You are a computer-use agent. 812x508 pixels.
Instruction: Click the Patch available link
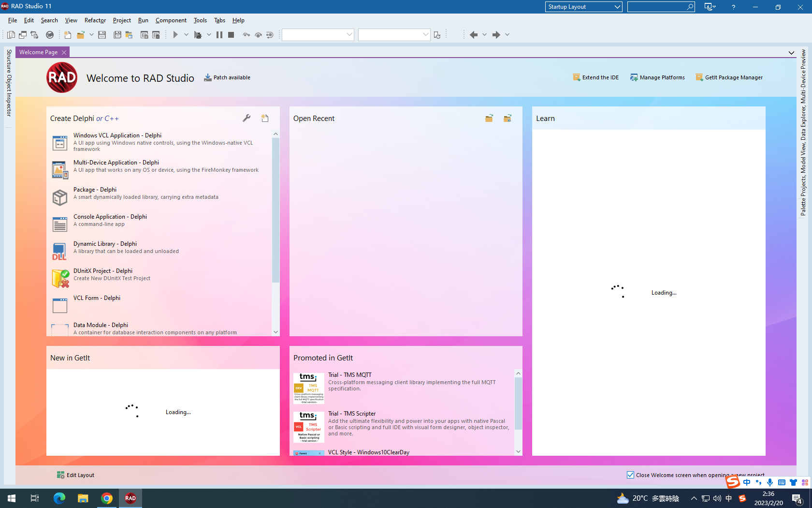click(x=227, y=77)
